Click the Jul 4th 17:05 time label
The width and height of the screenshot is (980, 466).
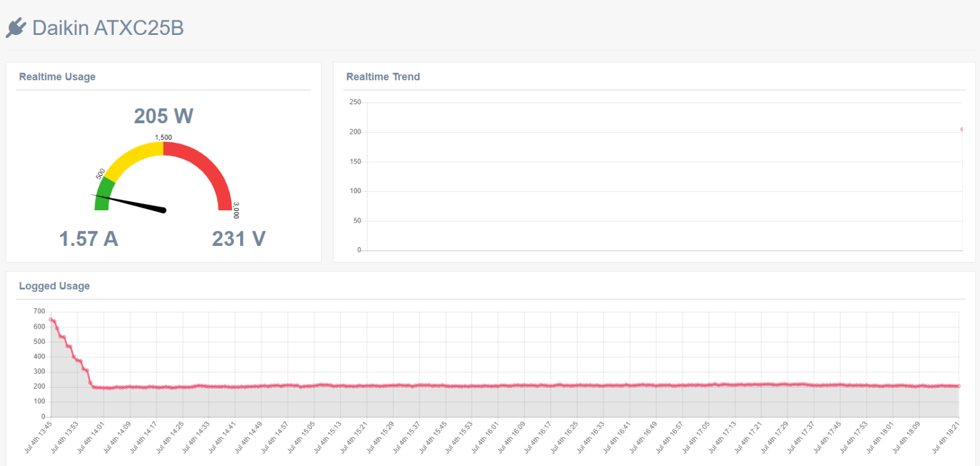[x=695, y=437]
